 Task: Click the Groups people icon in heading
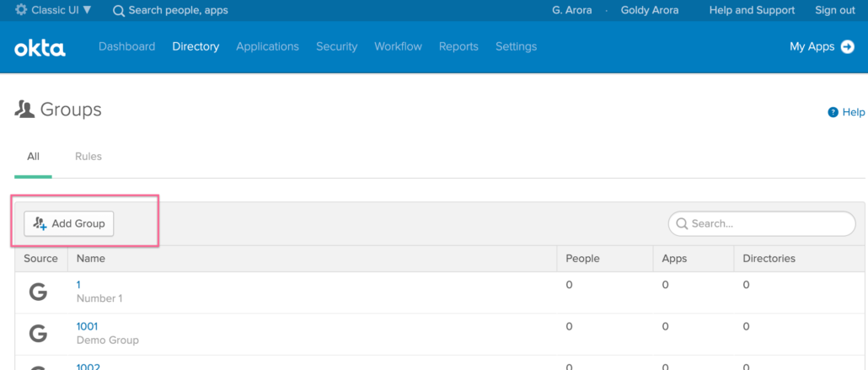click(24, 110)
